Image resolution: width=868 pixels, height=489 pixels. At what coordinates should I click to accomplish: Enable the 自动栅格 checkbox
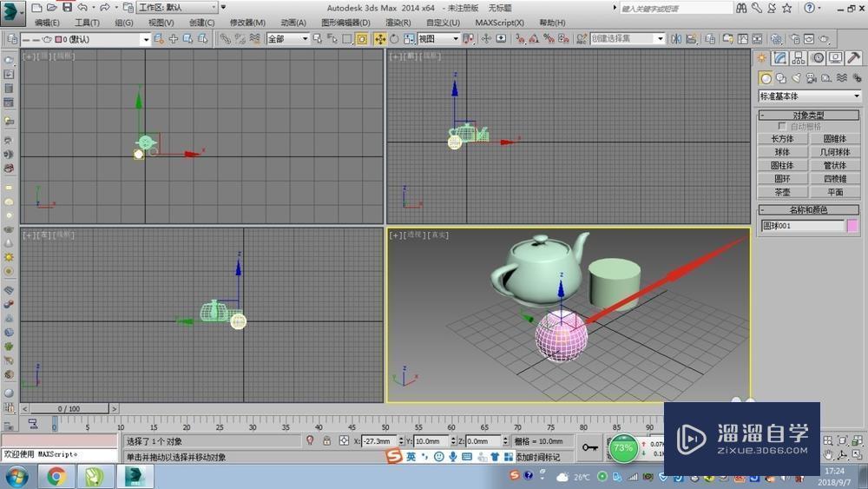pos(782,126)
